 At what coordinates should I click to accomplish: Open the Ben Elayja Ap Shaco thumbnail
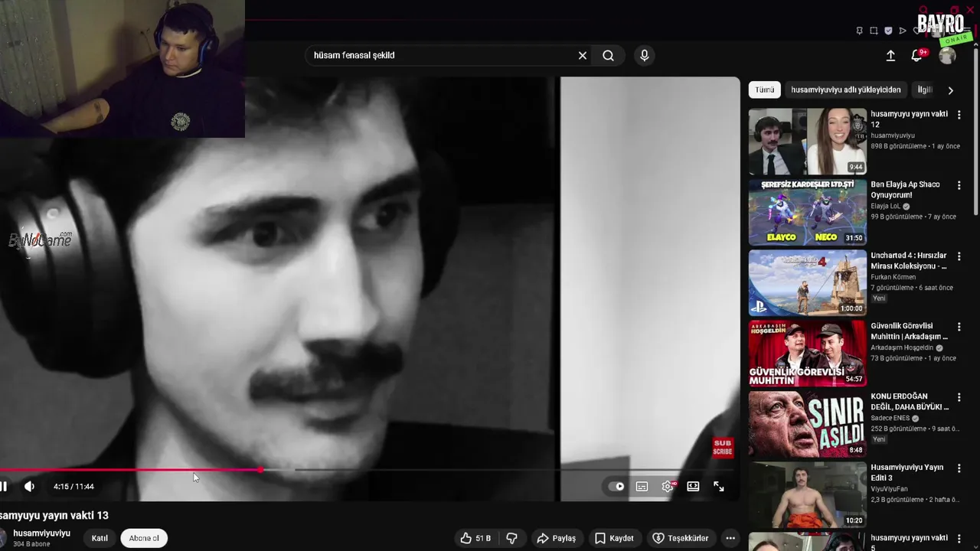[x=808, y=212]
